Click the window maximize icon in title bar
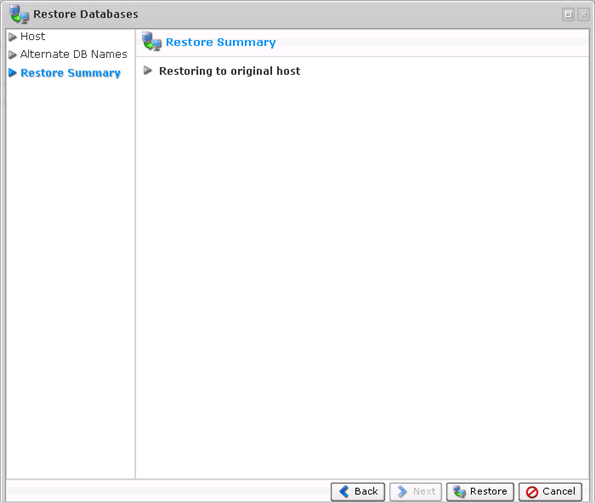595x503 pixels. [x=568, y=14]
